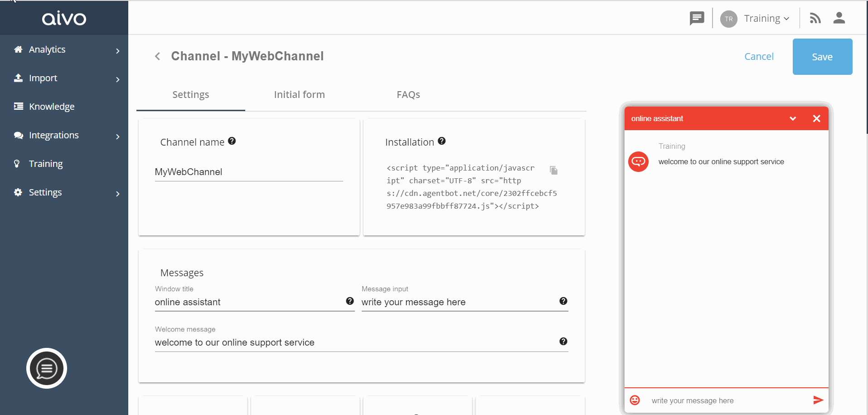Copy the installation script code
Viewport: 868px width, 415px height.
coord(553,170)
